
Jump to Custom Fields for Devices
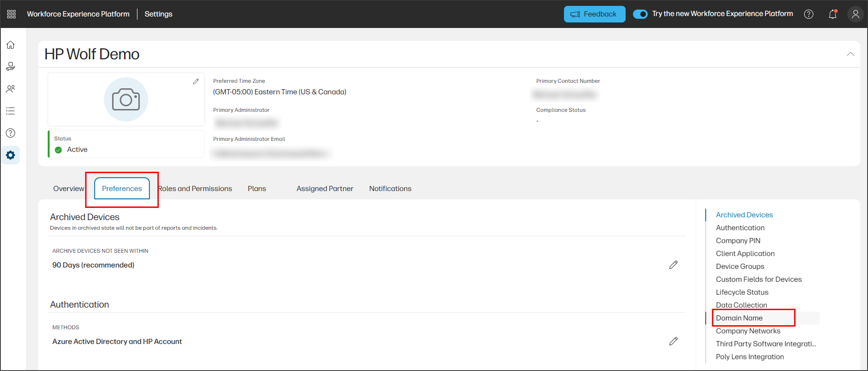759,279
